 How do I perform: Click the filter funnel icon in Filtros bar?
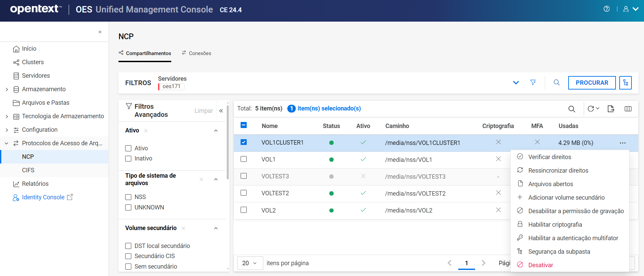tap(533, 82)
